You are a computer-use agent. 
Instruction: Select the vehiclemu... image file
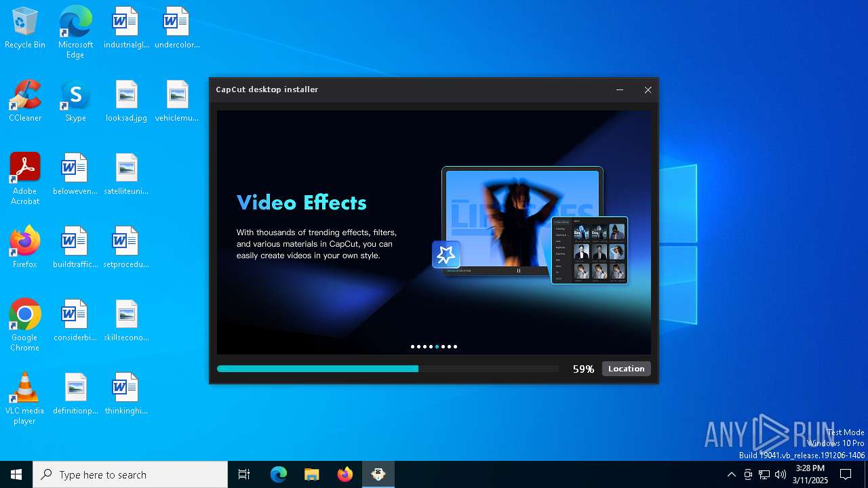click(x=177, y=102)
